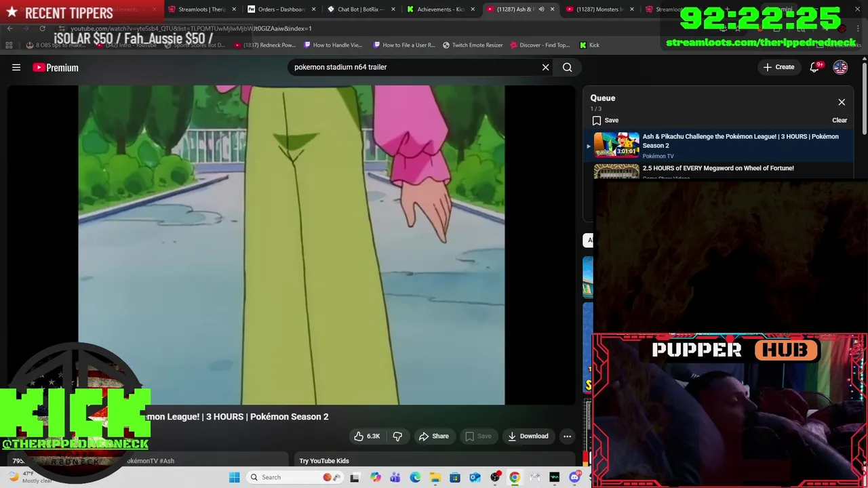
Task: Open OBS Studio from taskbar
Action: [495, 477]
